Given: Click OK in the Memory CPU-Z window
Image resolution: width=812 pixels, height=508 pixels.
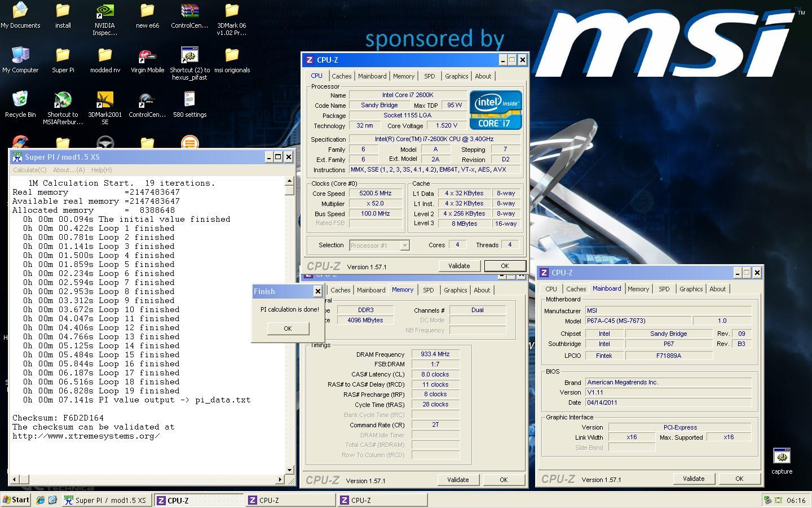Looking at the screenshot, I should pos(504,480).
